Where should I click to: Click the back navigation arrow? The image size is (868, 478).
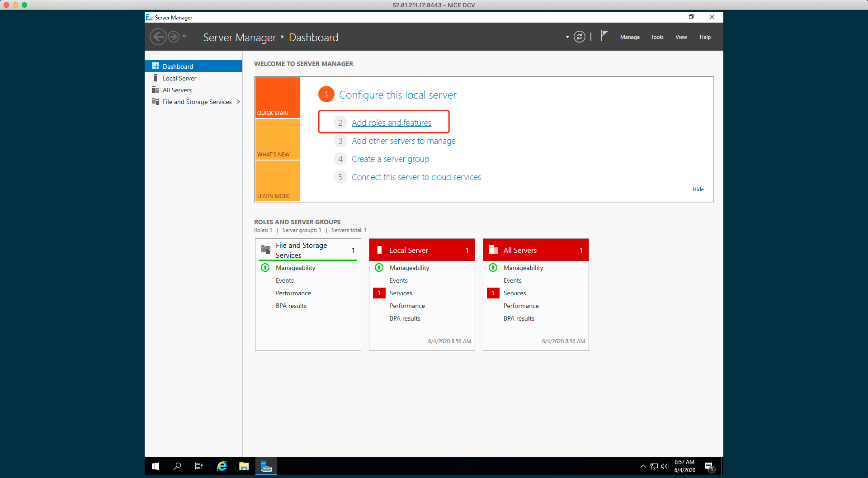pyautogui.click(x=158, y=37)
